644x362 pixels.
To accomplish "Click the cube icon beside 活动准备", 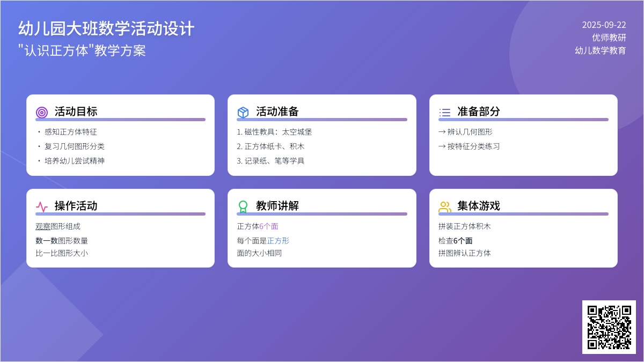I will [243, 112].
